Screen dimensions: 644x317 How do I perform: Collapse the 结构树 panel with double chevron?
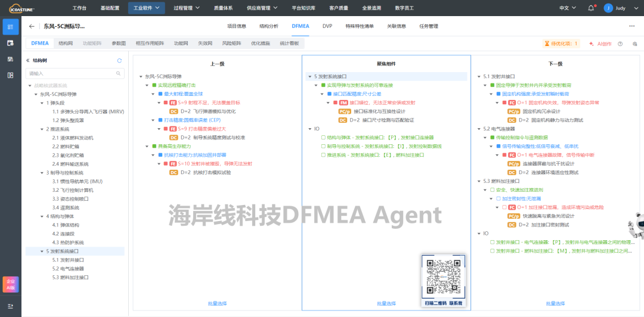[28, 60]
